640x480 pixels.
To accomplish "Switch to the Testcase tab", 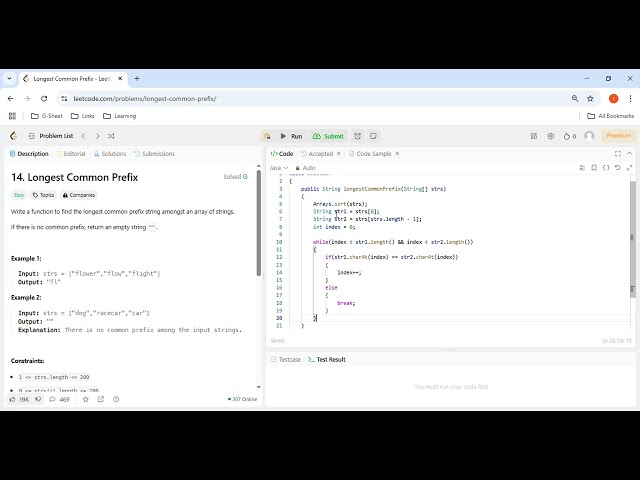I will click(286, 360).
